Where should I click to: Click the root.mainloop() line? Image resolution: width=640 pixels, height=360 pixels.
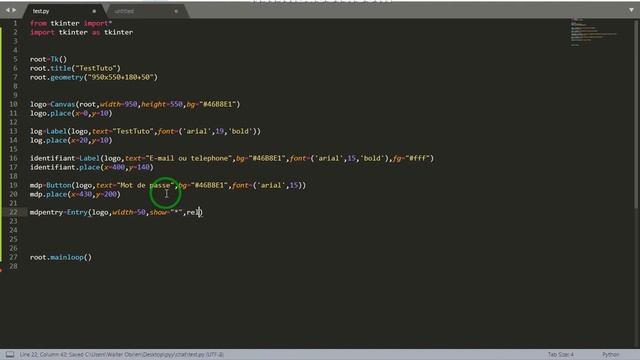[x=61, y=257]
